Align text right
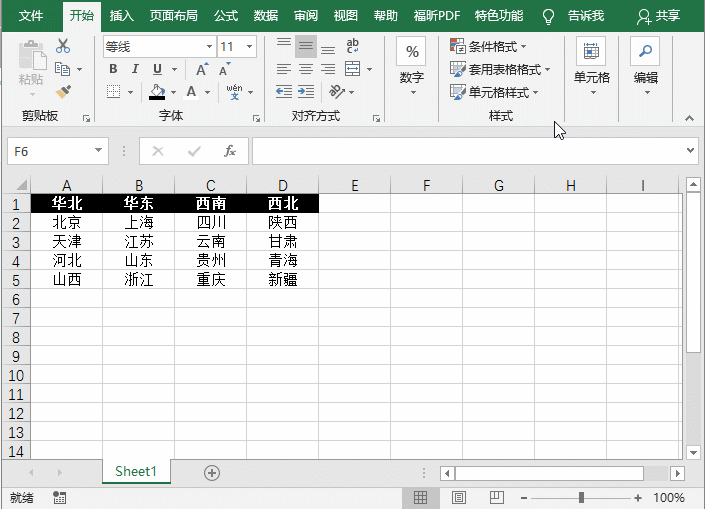The width and height of the screenshot is (705, 509). (x=328, y=69)
